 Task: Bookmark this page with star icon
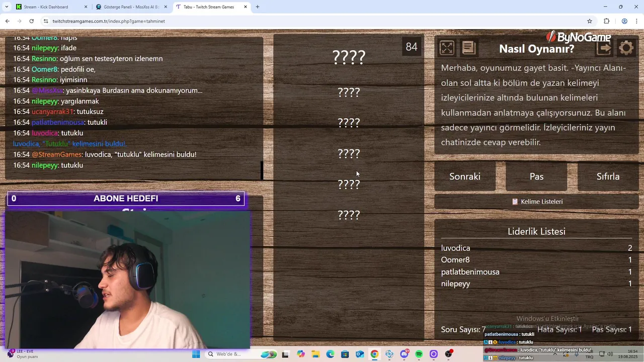click(590, 21)
